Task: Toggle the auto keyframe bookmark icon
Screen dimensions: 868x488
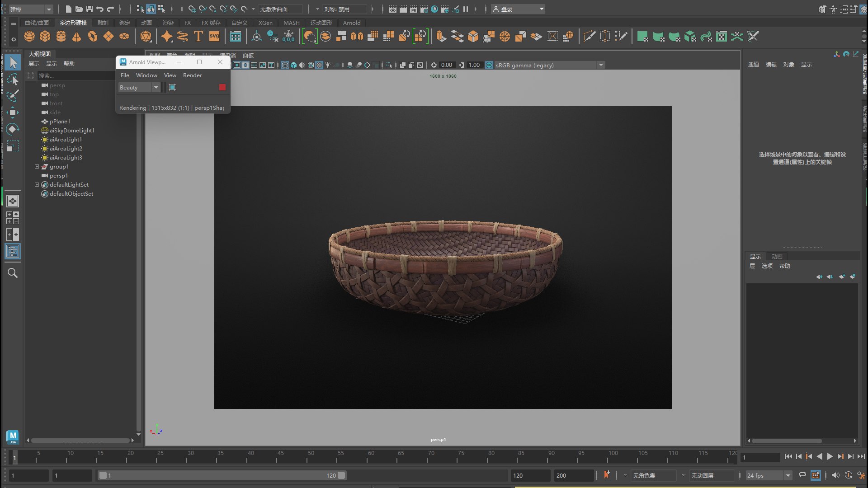Action: (x=607, y=474)
